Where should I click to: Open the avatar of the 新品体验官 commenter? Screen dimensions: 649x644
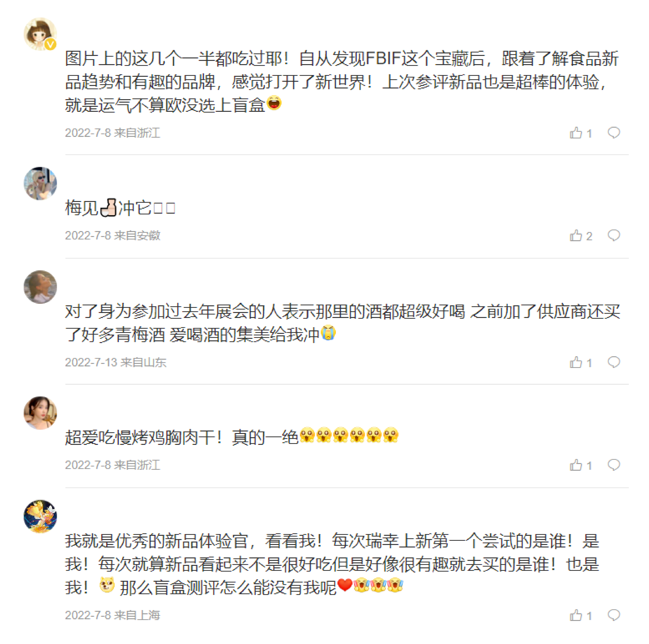pyautogui.click(x=40, y=516)
